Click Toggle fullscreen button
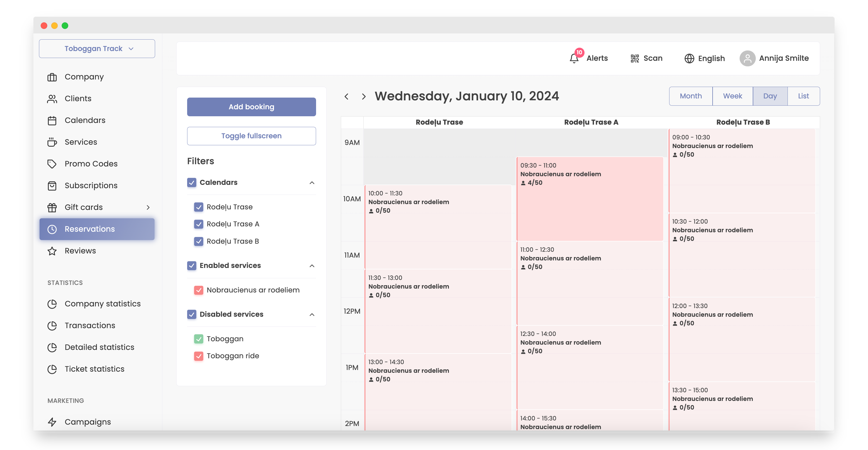 click(251, 136)
